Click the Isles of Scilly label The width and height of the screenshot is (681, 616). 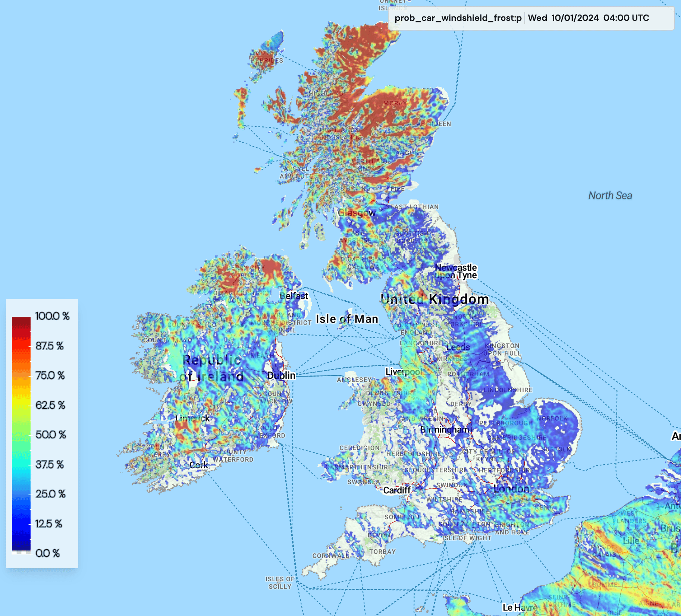[280, 583]
